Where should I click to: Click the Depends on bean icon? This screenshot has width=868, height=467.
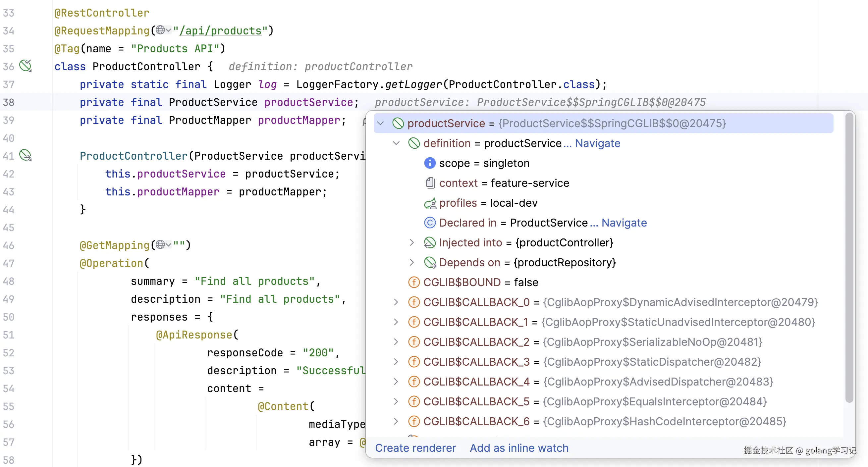click(430, 262)
